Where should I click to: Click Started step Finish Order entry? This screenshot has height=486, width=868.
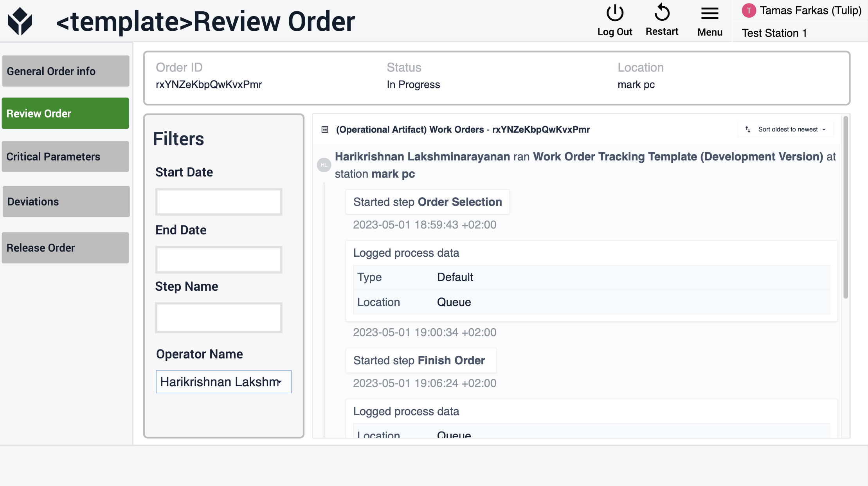coord(421,360)
